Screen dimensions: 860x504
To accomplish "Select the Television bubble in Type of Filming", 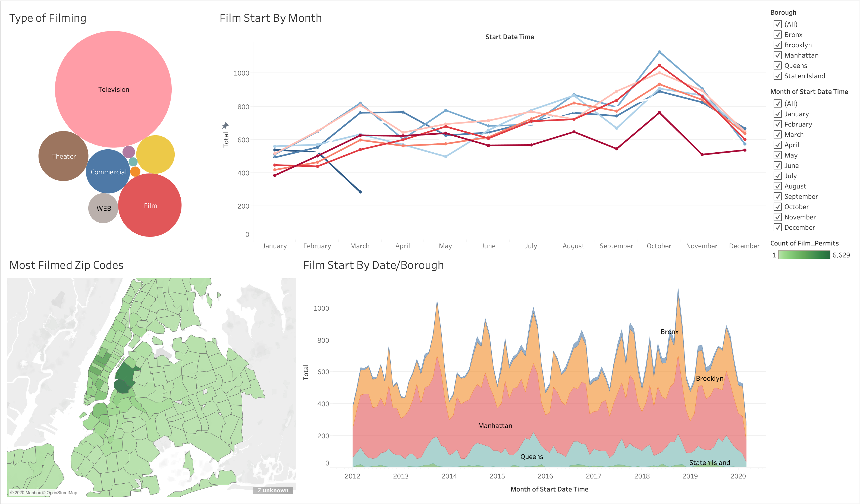I will pyautogui.click(x=113, y=89).
